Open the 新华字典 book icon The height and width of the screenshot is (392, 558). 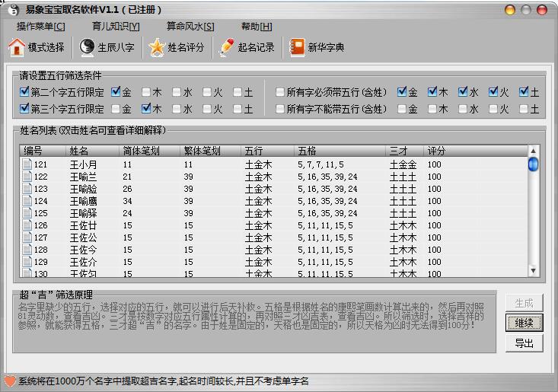[x=297, y=47]
